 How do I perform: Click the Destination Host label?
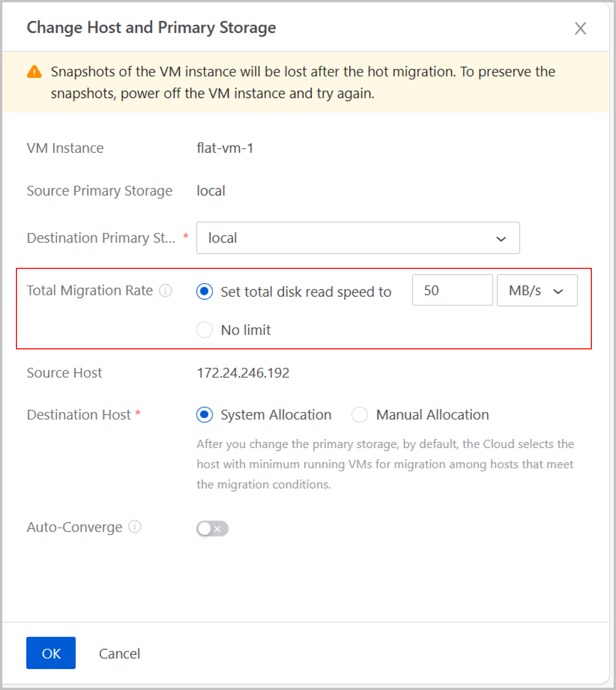(79, 415)
